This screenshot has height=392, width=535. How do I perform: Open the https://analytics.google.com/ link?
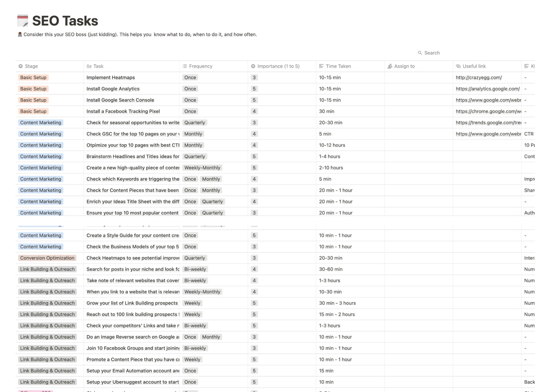(x=487, y=89)
